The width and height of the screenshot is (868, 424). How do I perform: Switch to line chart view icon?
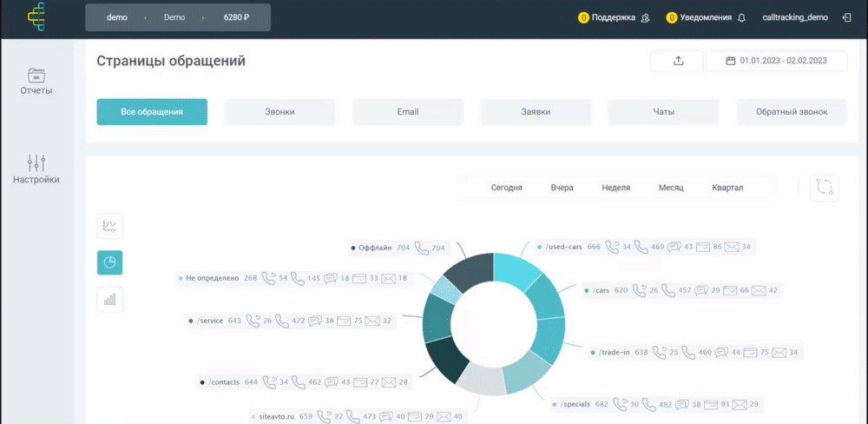109,226
